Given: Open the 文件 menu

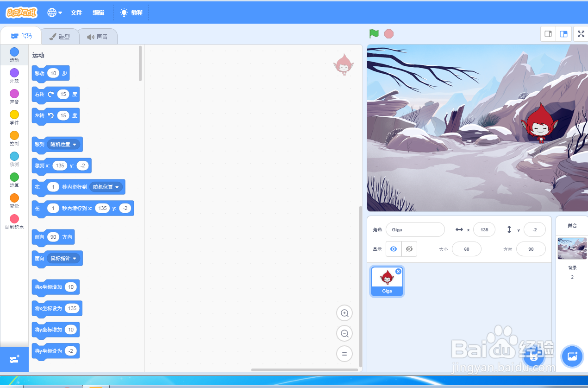Looking at the screenshot, I should pos(76,13).
